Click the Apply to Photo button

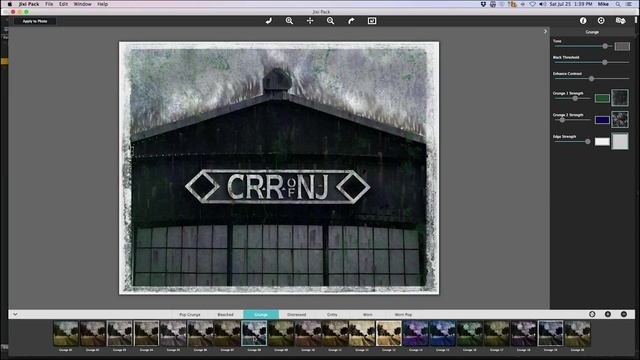pyautogui.click(x=35, y=21)
